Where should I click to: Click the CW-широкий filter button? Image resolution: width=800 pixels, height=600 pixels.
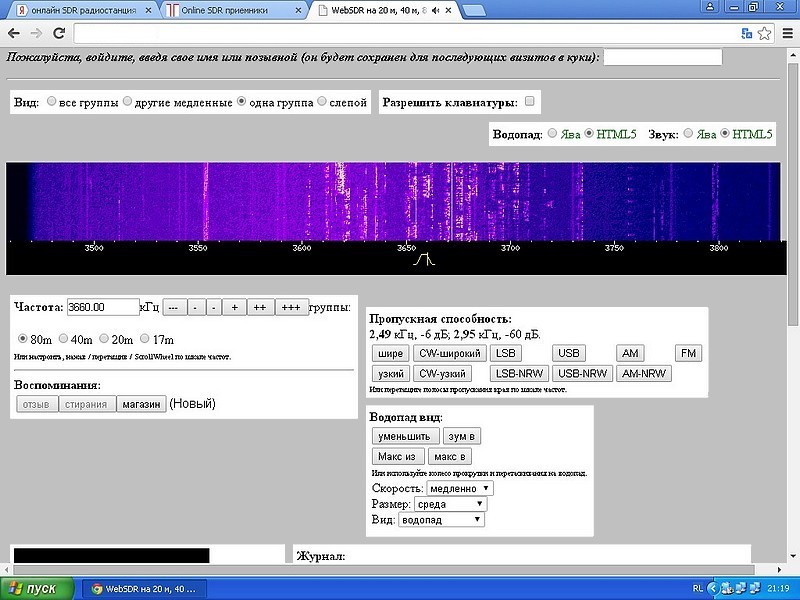449,353
